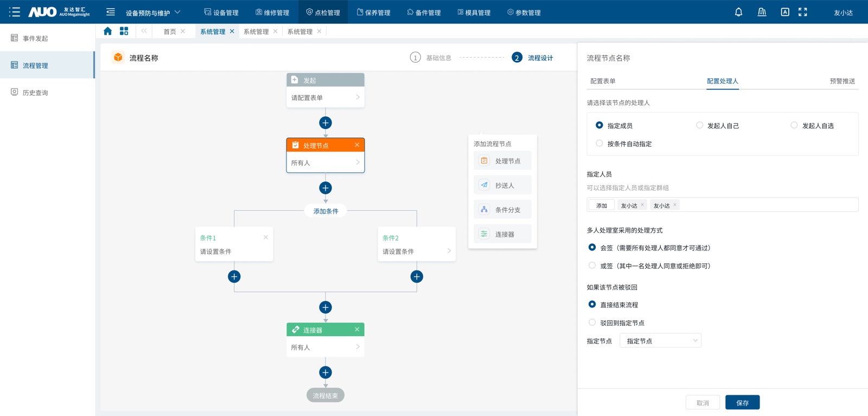This screenshot has height=416, width=868.
Task: Open the notification bell icon
Action: pyautogui.click(x=738, y=12)
